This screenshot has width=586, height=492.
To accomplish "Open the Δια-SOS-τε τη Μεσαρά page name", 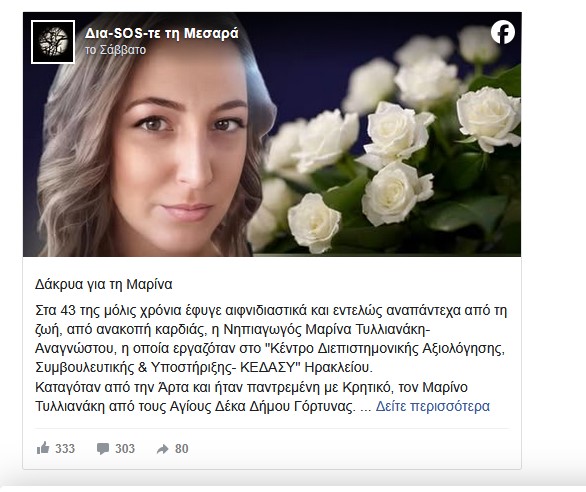I will coord(161,34).
